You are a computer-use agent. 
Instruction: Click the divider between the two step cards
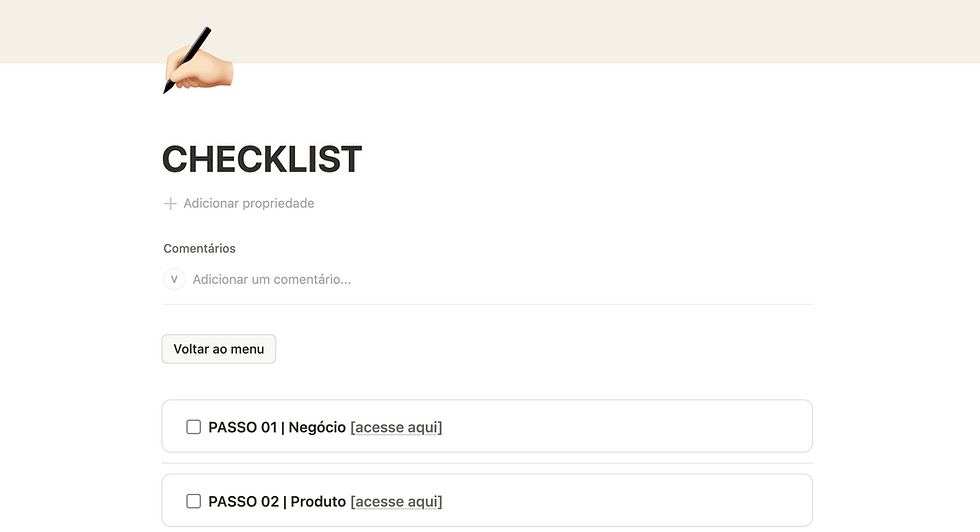[x=488, y=463]
